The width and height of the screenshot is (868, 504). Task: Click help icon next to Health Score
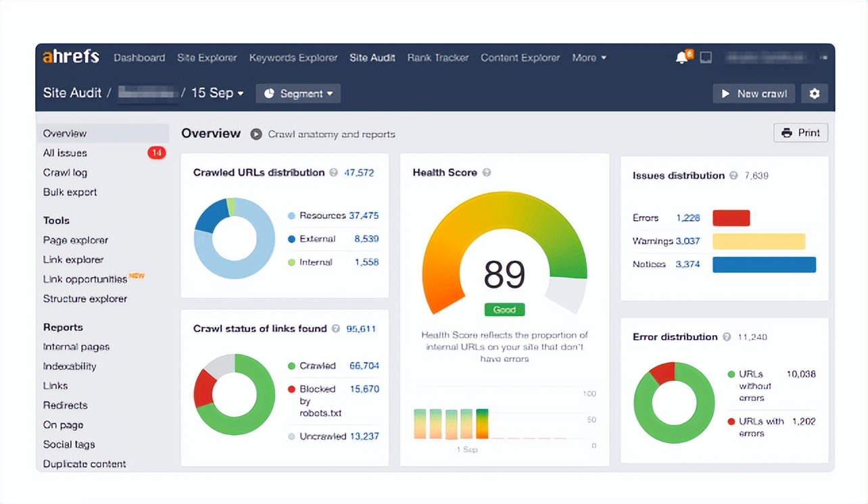[487, 173]
